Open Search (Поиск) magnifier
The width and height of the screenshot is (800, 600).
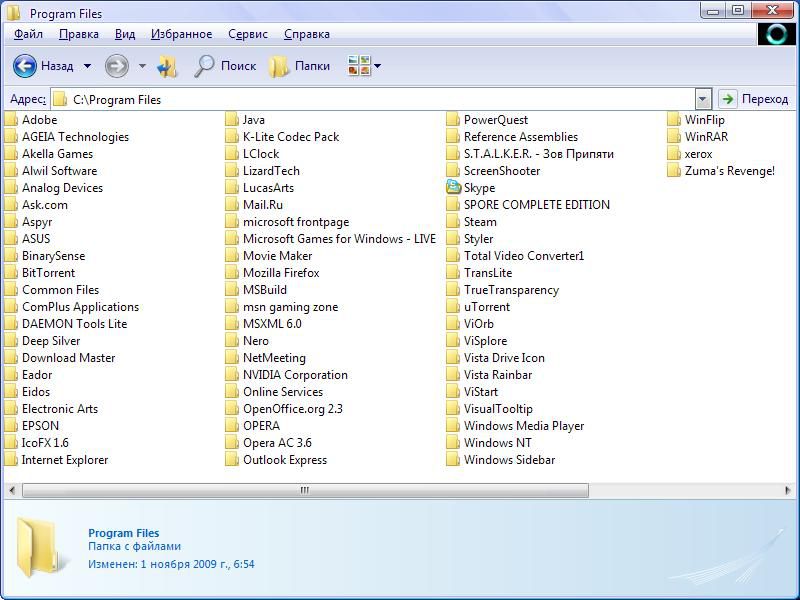[204, 66]
